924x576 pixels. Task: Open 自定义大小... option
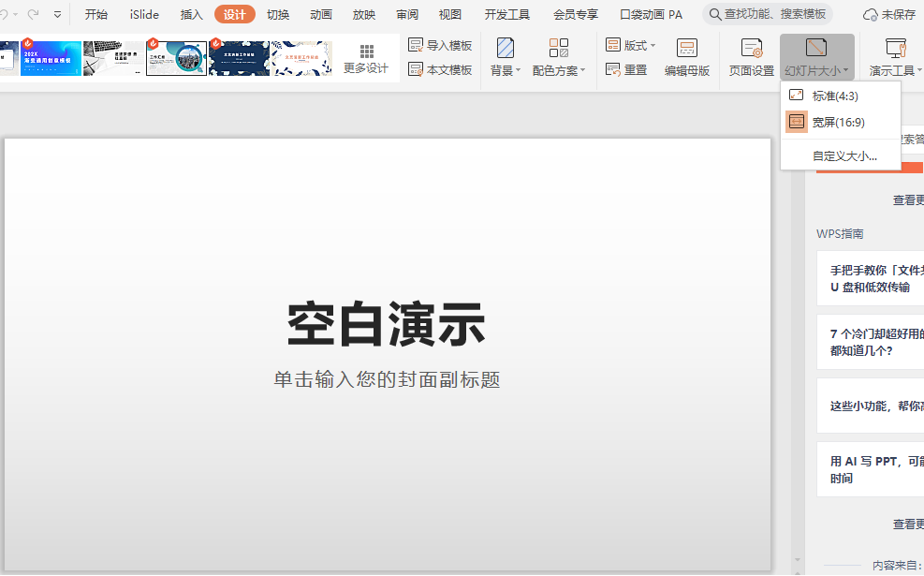click(x=841, y=156)
